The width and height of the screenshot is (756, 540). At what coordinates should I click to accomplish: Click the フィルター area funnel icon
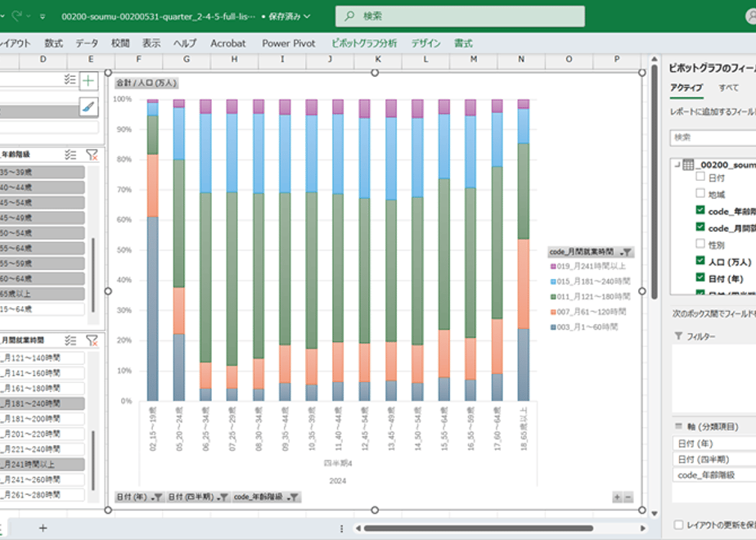(x=678, y=336)
